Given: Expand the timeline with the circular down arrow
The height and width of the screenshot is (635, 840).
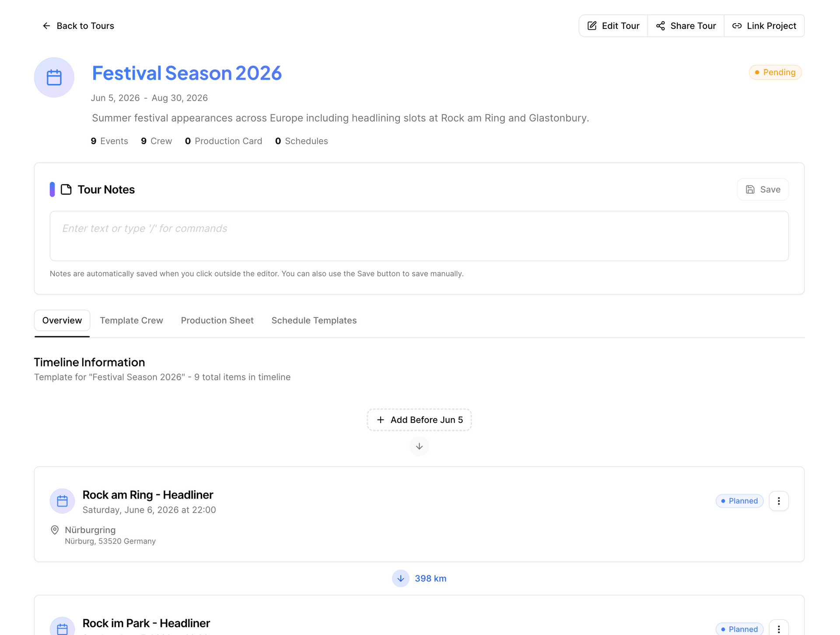Looking at the screenshot, I should tap(419, 446).
